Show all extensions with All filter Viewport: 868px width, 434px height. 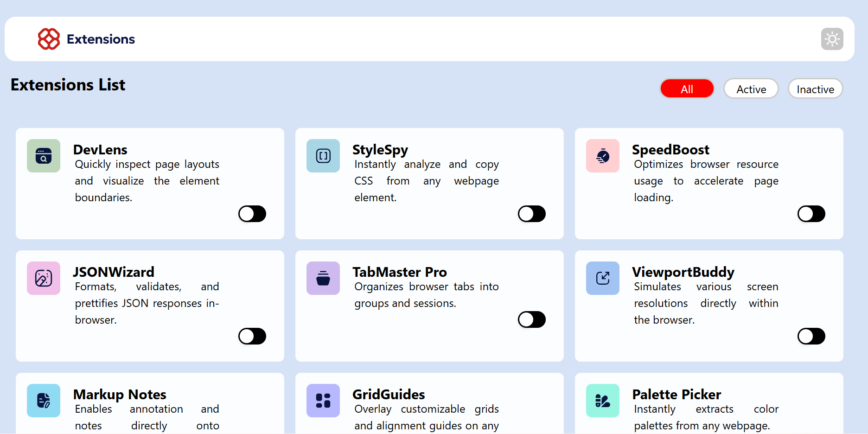tap(687, 89)
